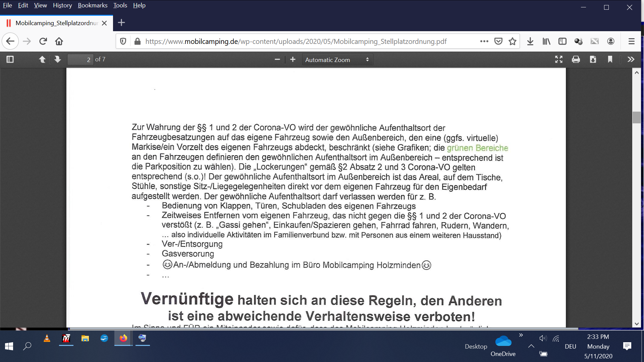This screenshot has height=362, width=644.
Task: Select the Mobilcamping_Stellplatzordnung tab
Action: click(x=56, y=23)
